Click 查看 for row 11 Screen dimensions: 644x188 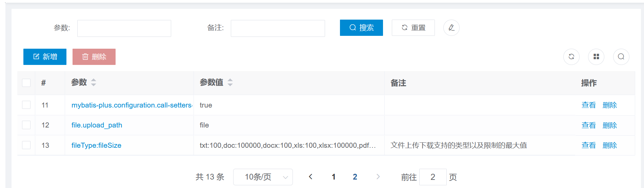588,105
